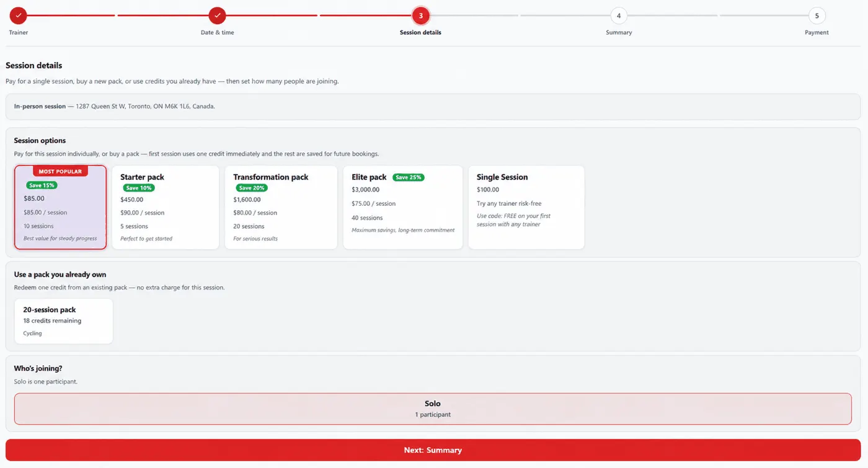Viewport: 868px width, 468px height.
Task: Go to step 4 Summary circle
Action: coord(619,15)
